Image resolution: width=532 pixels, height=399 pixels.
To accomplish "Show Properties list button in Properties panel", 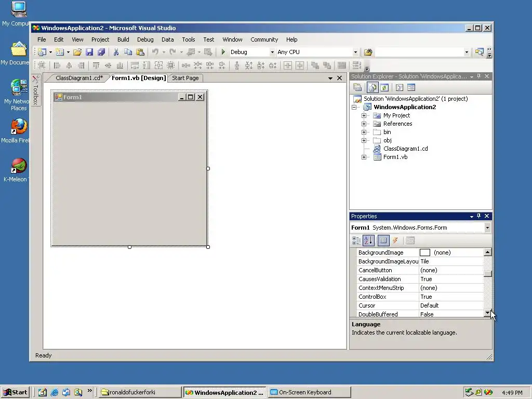I will tap(383, 241).
